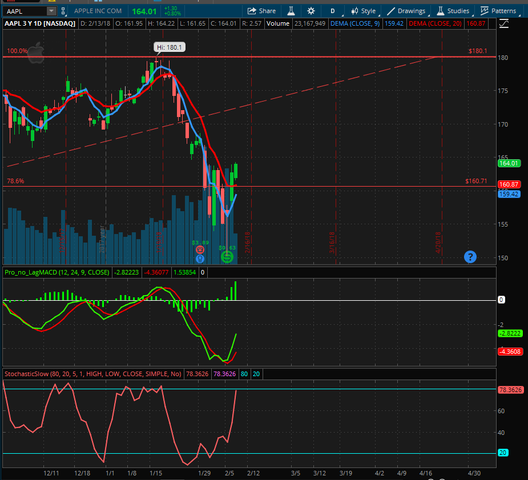Click the AAPL 3 Y 1D [NASDAQ] title

tap(40, 24)
